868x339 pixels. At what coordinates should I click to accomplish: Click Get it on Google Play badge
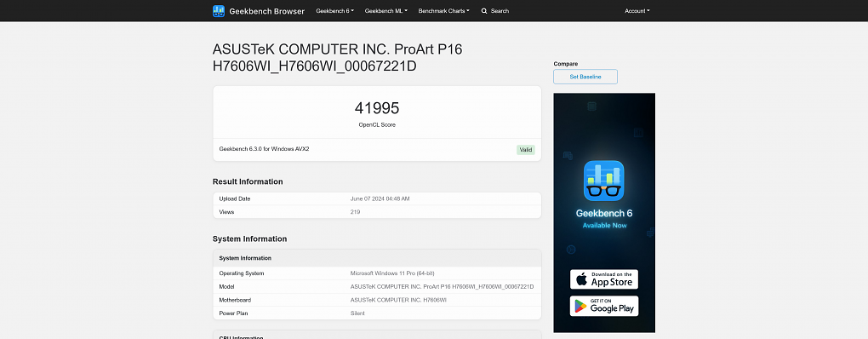[604, 306]
